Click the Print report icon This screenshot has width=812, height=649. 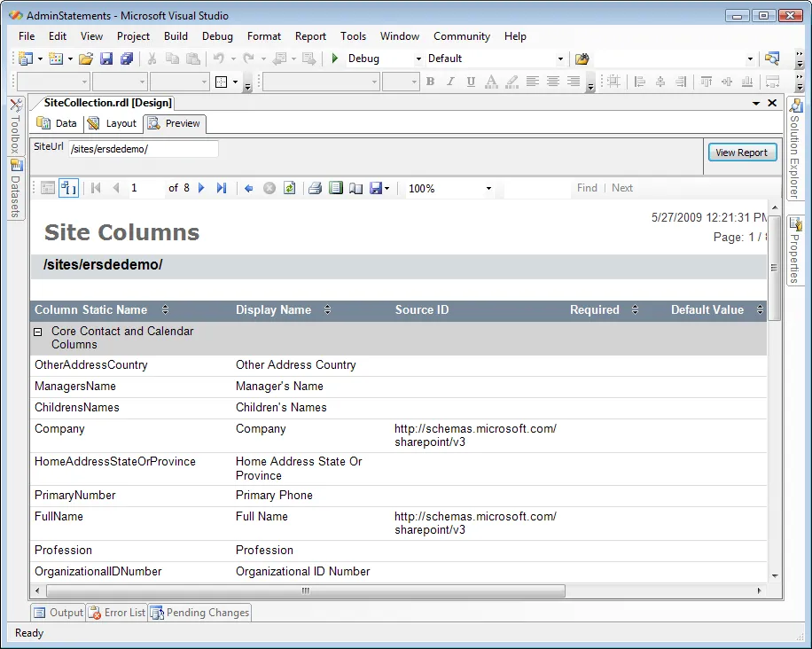[x=315, y=188]
